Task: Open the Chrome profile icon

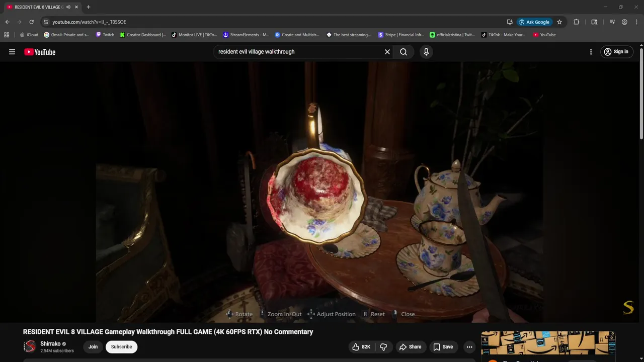Action: (624, 22)
